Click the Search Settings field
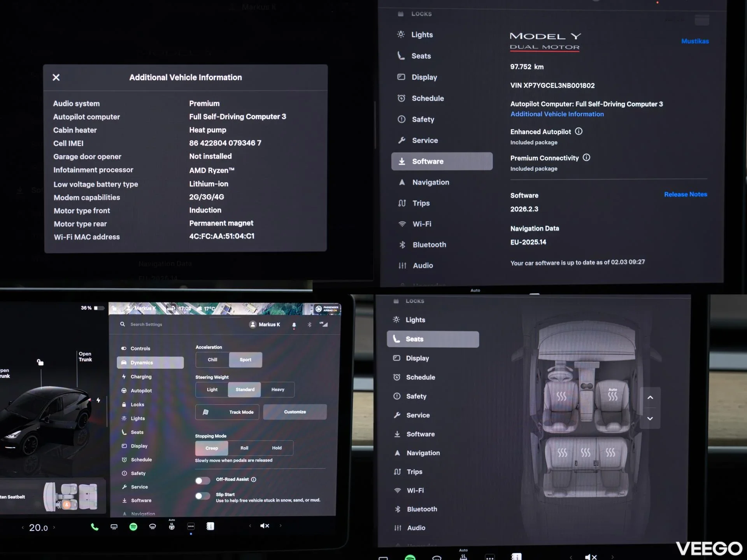 [x=146, y=324]
